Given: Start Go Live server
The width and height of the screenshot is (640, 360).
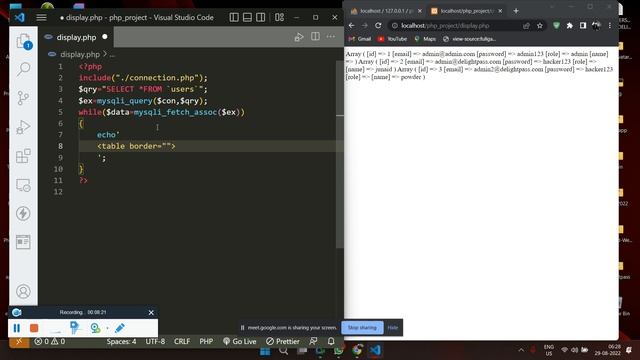Looking at the screenshot, I should 240,341.
